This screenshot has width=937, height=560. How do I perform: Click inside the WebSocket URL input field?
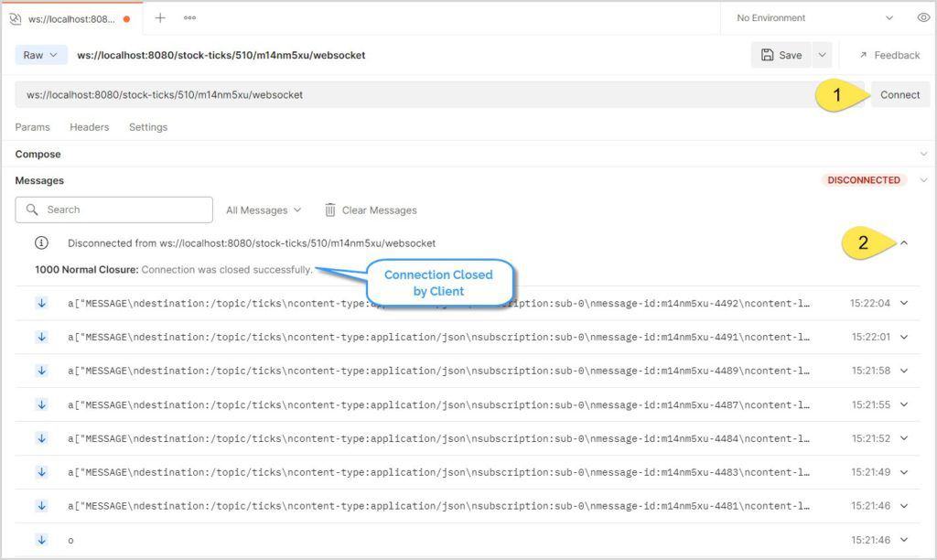click(366, 94)
